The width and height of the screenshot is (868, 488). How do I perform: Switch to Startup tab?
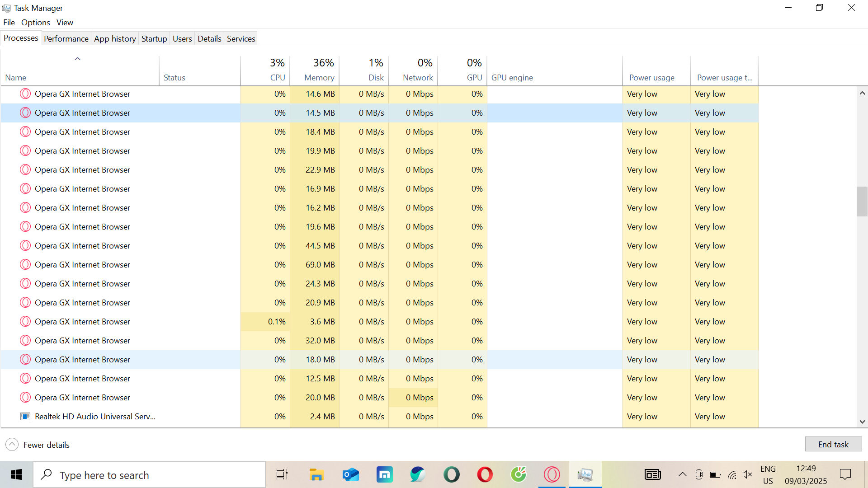pos(154,39)
